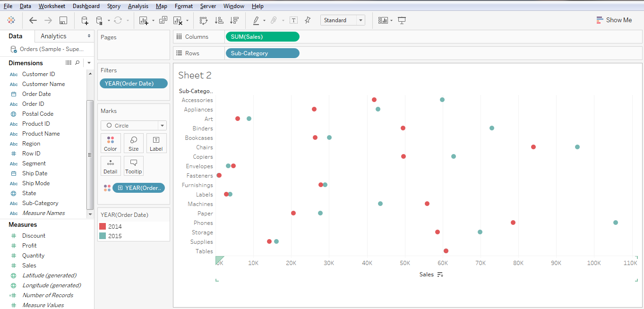Click the Undo back arrow in toolbar
This screenshot has height=309, width=644.
click(33, 20)
